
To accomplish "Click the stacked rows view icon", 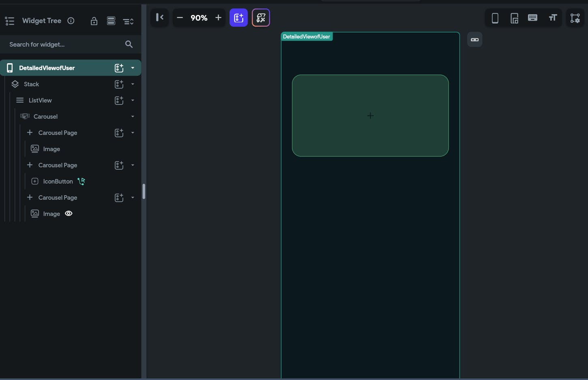I will point(111,21).
